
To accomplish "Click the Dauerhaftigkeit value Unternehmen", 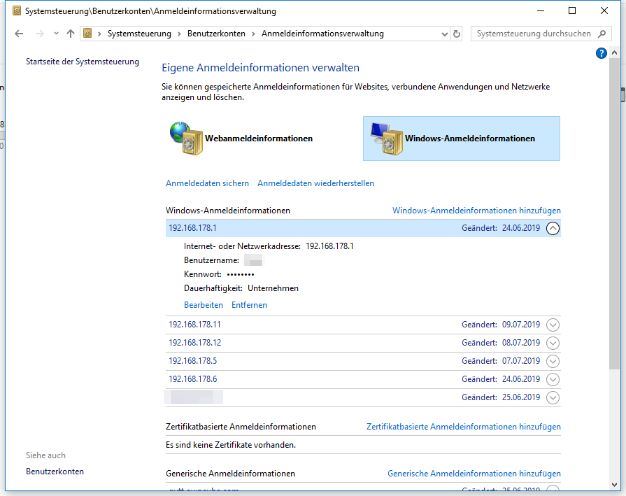I will (273, 288).
